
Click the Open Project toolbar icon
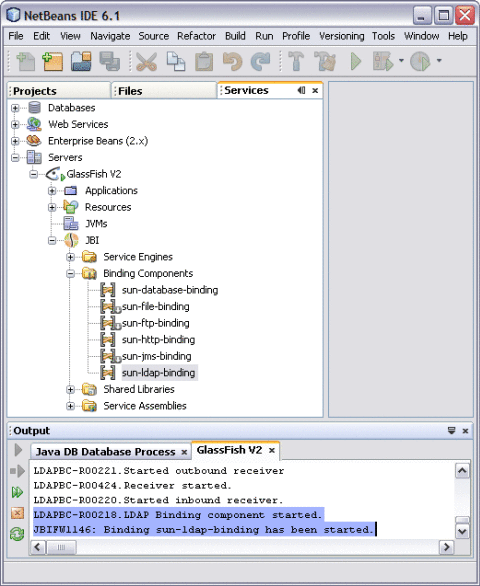pyautogui.click(x=81, y=61)
